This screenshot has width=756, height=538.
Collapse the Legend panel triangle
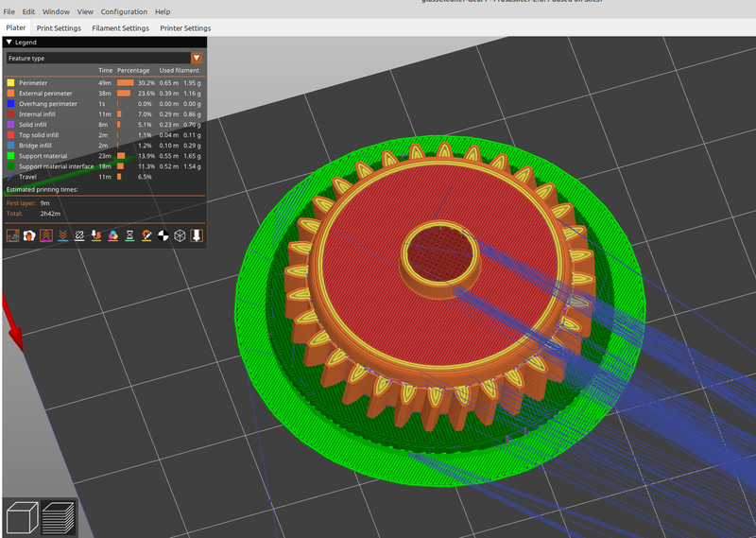click(x=9, y=43)
